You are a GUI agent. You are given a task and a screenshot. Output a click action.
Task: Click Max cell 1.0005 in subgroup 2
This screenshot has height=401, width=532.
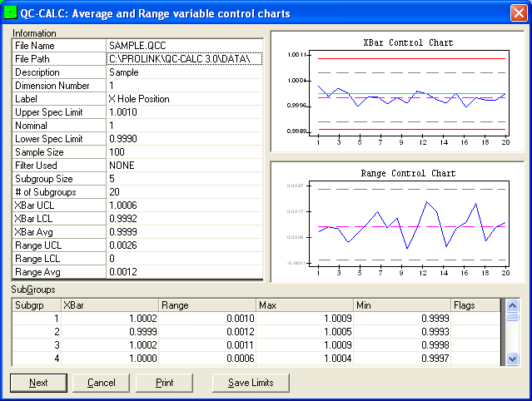(305, 331)
